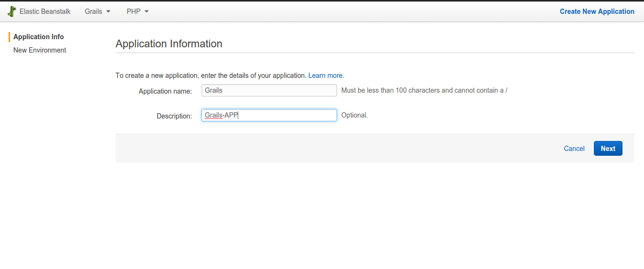Image resolution: width=644 pixels, height=269 pixels.
Task: Expand the arrow next to PHP
Action: (147, 11)
